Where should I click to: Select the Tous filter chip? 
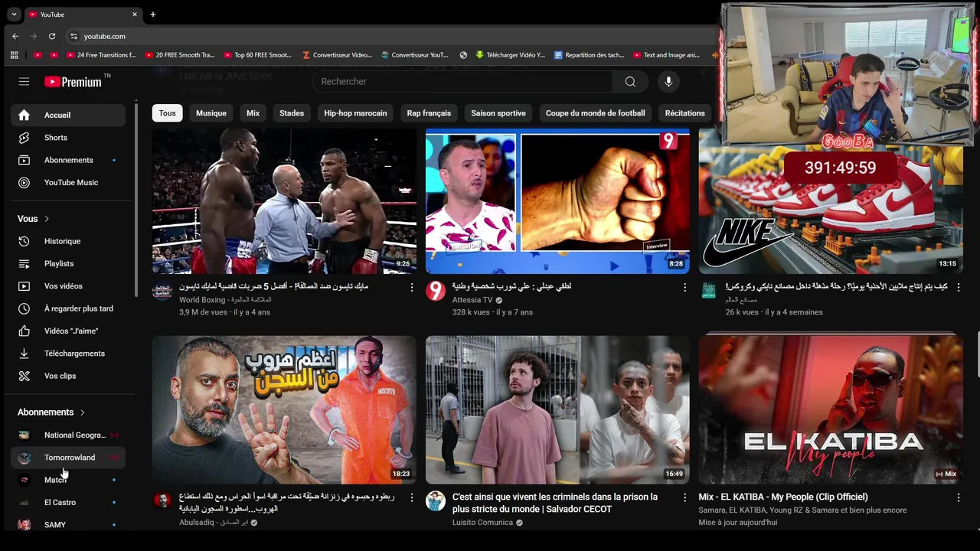(x=168, y=113)
